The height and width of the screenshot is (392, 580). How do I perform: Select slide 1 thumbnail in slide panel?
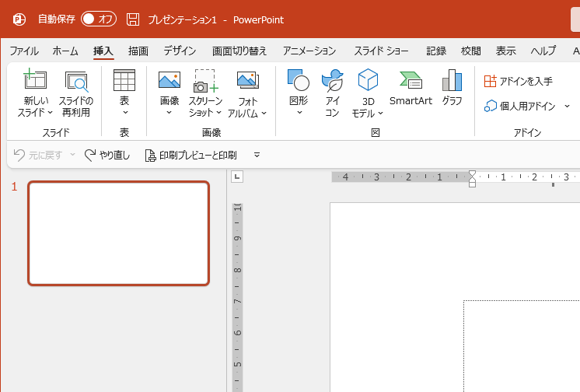pyautogui.click(x=118, y=233)
